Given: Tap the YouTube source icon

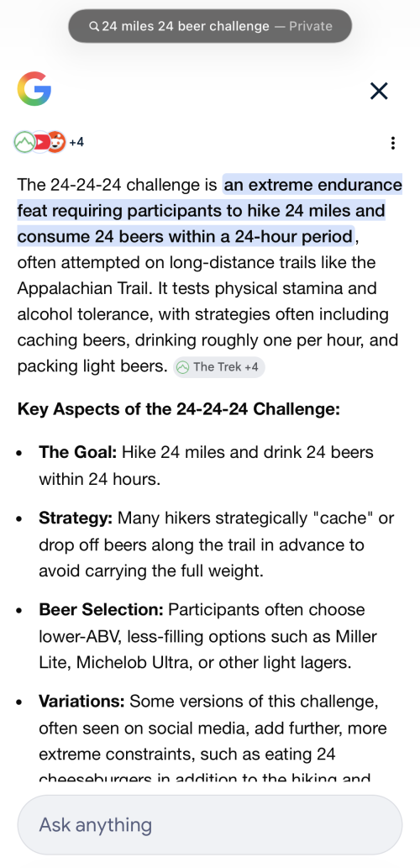Looking at the screenshot, I should pyautogui.click(x=40, y=142).
